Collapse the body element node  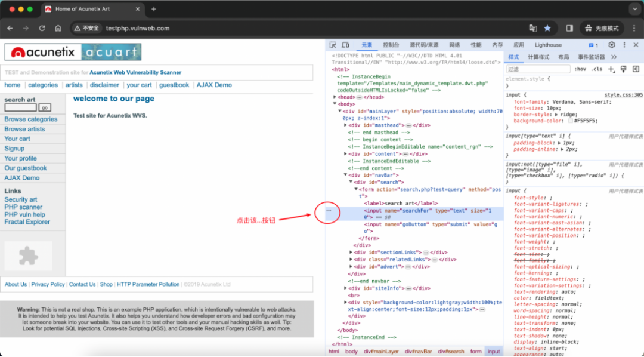(x=335, y=104)
